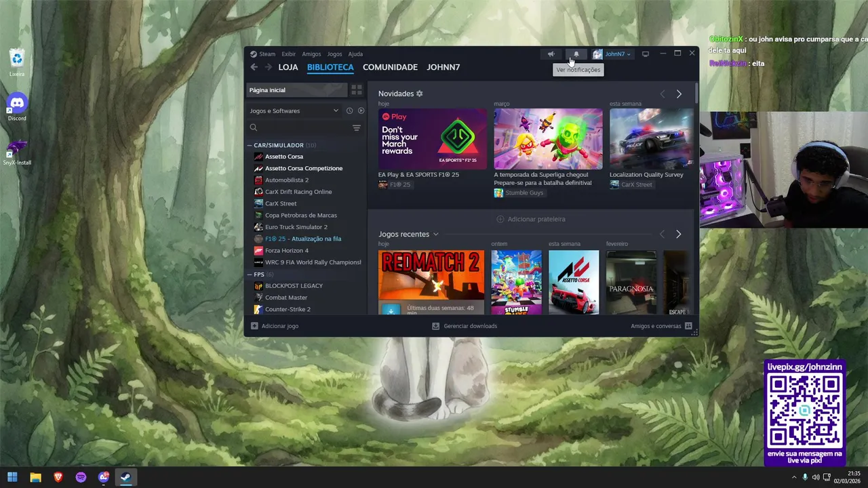Viewport: 868px width, 488px height.
Task: Switch to the LOJA tab
Action: click(288, 67)
